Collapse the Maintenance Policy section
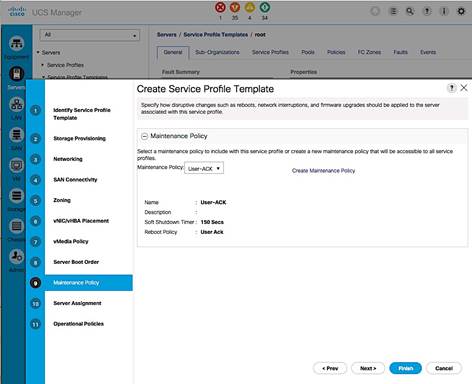Image resolution: width=472 pixels, height=384 pixels. (144, 136)
